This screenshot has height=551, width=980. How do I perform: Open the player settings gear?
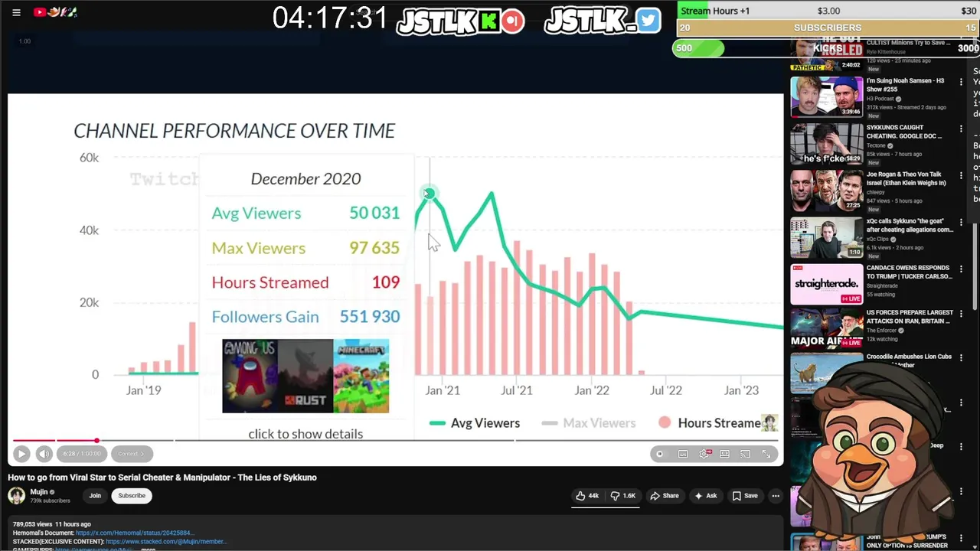coord(704,454)
